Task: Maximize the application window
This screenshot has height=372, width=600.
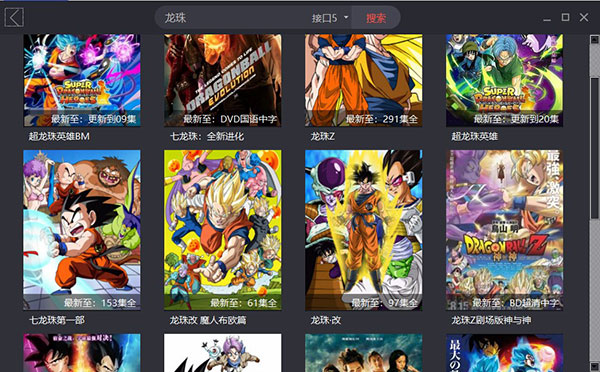Action: [x=565, y=17]
